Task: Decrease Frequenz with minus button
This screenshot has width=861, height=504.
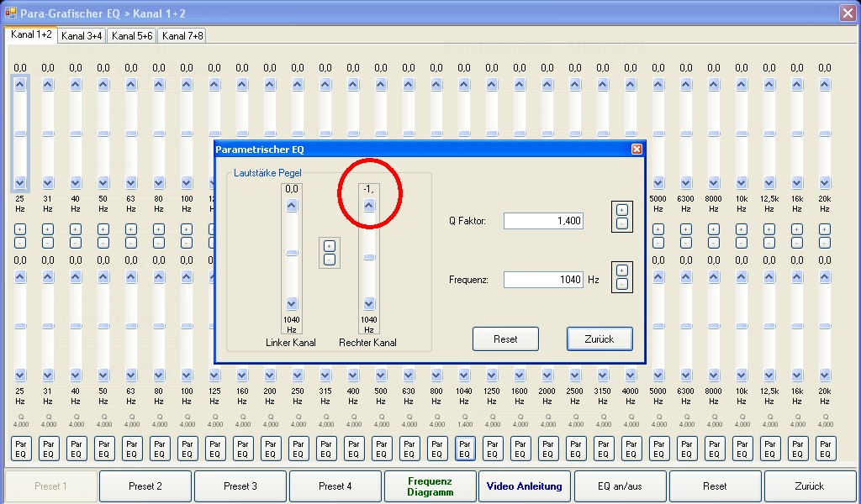Action: coord(621,284)
